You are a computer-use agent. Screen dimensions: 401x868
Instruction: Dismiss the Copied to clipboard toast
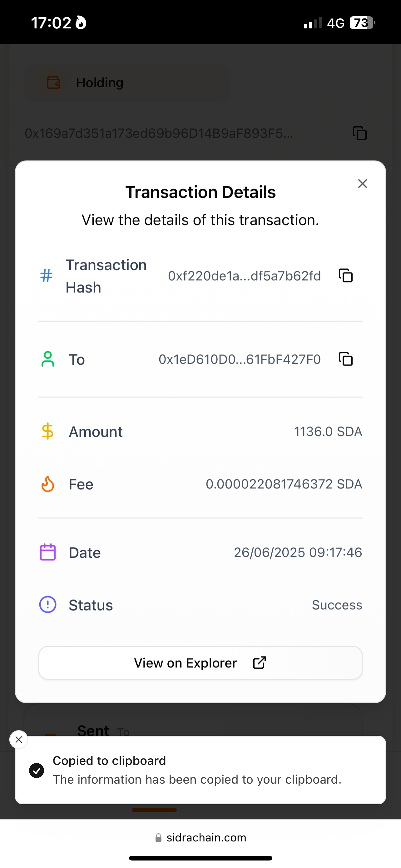click(19, 739)
